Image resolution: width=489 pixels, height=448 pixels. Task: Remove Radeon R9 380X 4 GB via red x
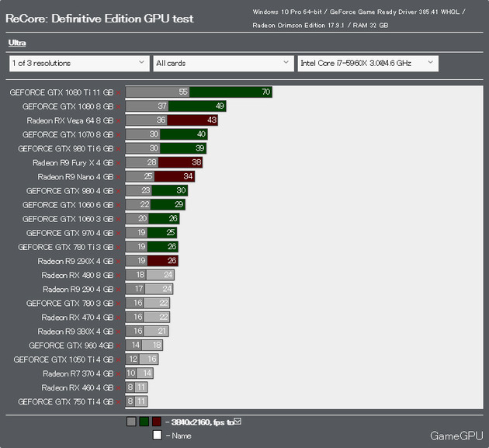pyautogui.click(x=118, y=332)
